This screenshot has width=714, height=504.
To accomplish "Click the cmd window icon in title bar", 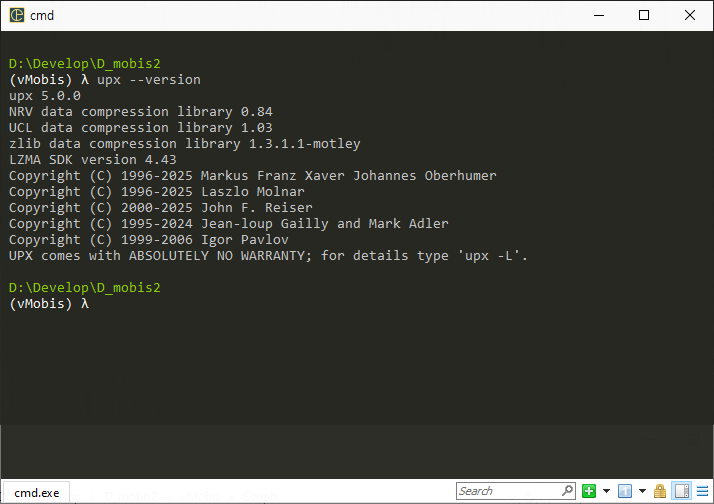I will (17, 15).
